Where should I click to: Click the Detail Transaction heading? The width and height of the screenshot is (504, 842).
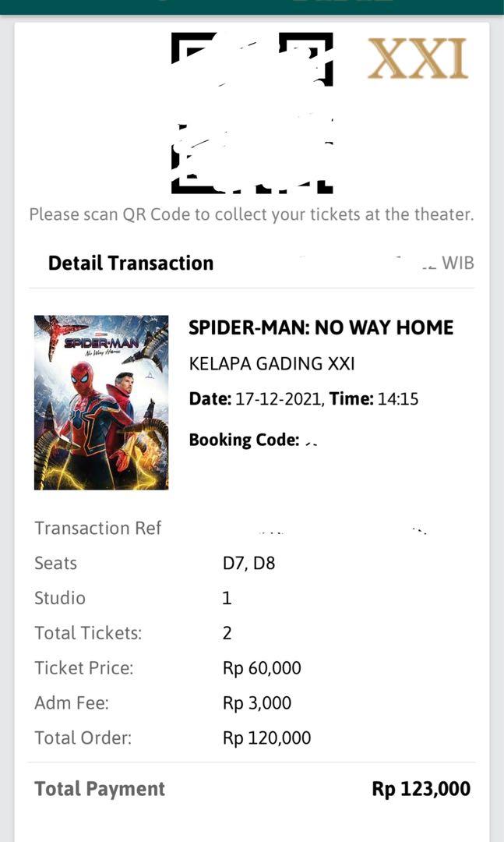131,264
